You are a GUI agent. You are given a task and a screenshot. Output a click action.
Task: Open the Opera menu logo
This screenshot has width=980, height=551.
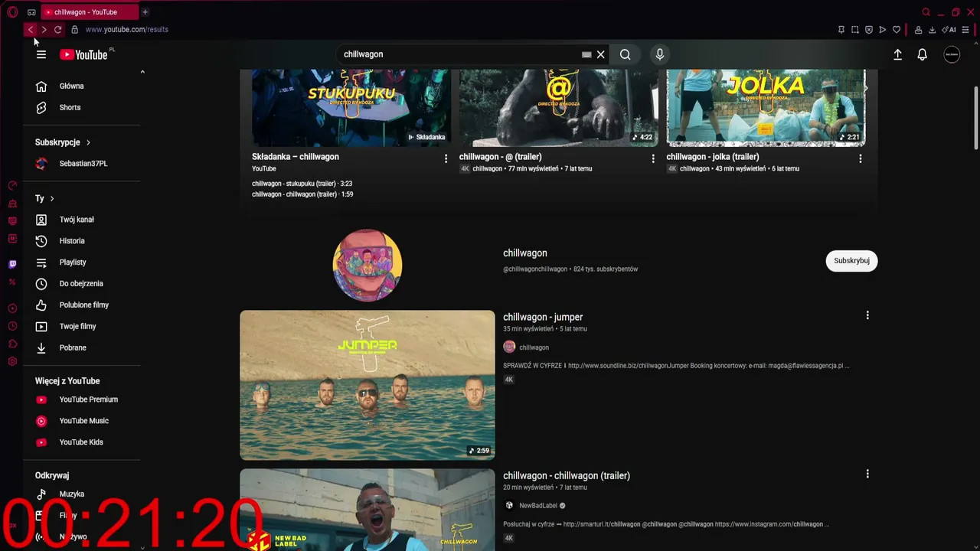pyautogui.click(x=12, y=12)
